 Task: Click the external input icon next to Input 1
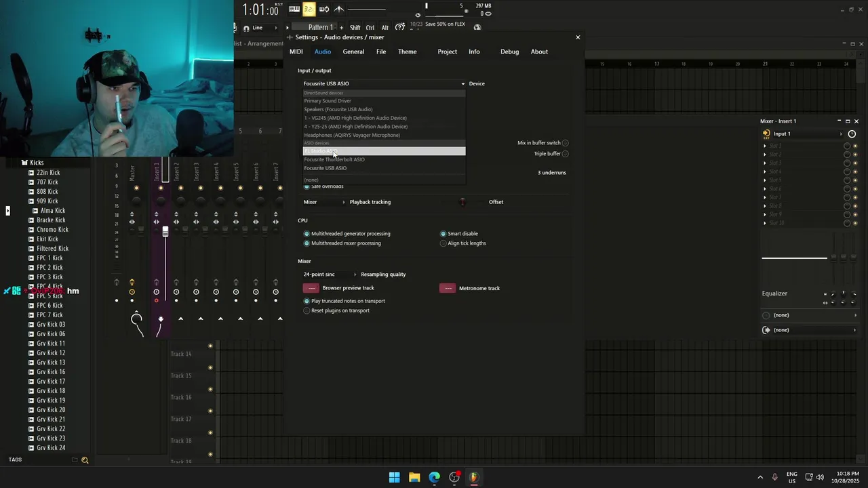[766, 134]
